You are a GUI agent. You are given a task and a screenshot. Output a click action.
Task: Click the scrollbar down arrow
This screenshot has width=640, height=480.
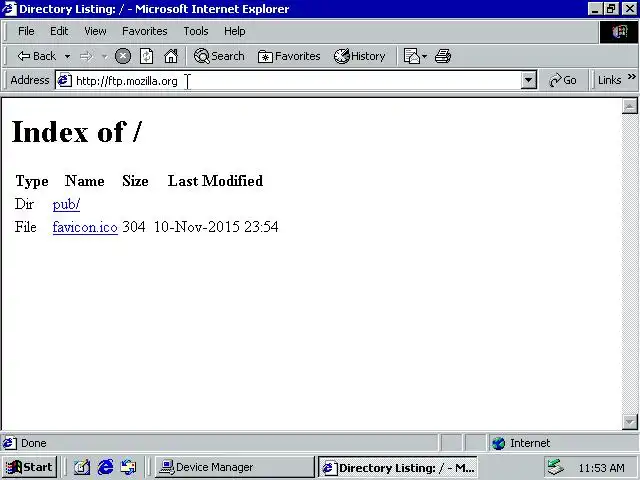point(629,422)
